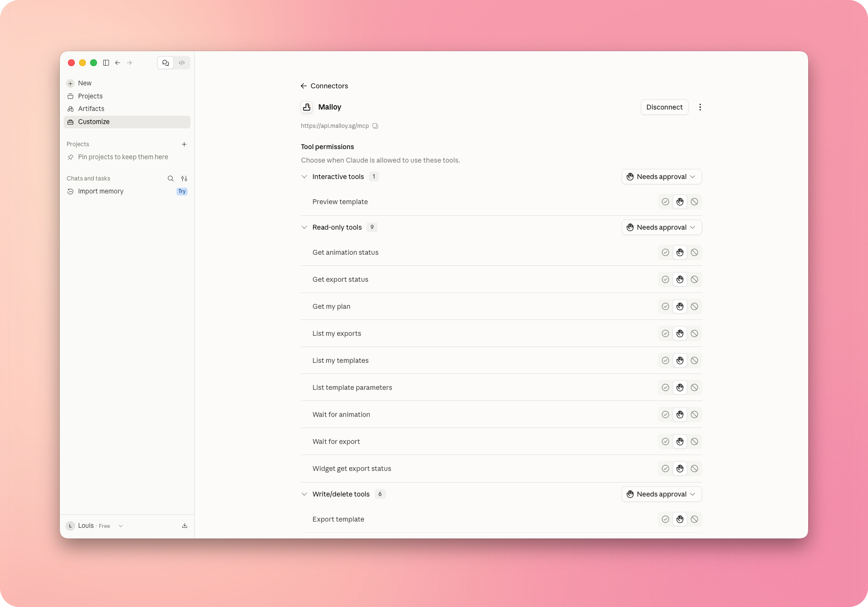Switch to the code view icon

pyautogui.click(x=182, y=63)
